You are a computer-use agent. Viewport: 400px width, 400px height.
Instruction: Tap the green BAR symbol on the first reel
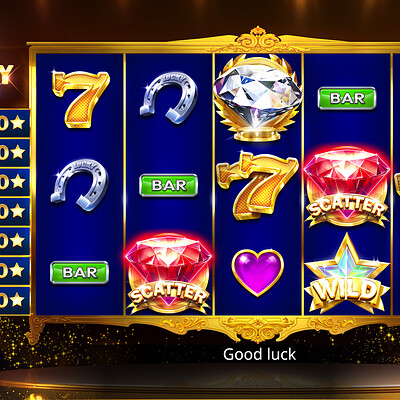[79, 273]
